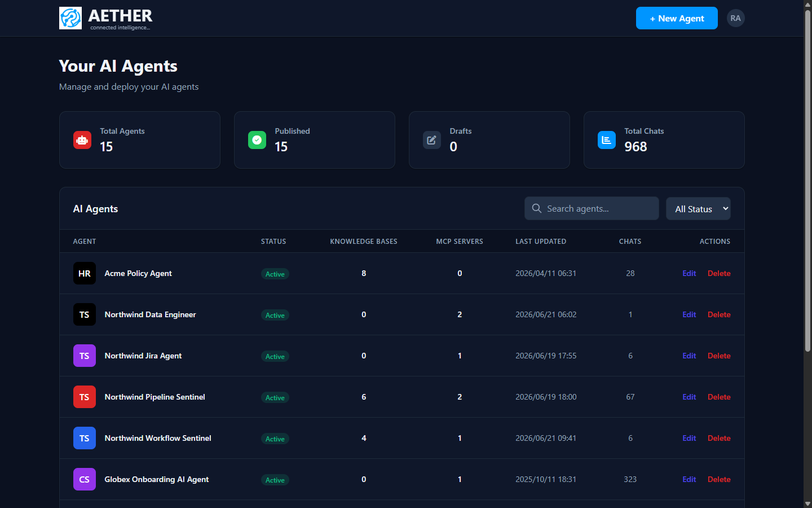Click the Total Chats value 968
Screen dimensions: 812x508
[636, 147]
